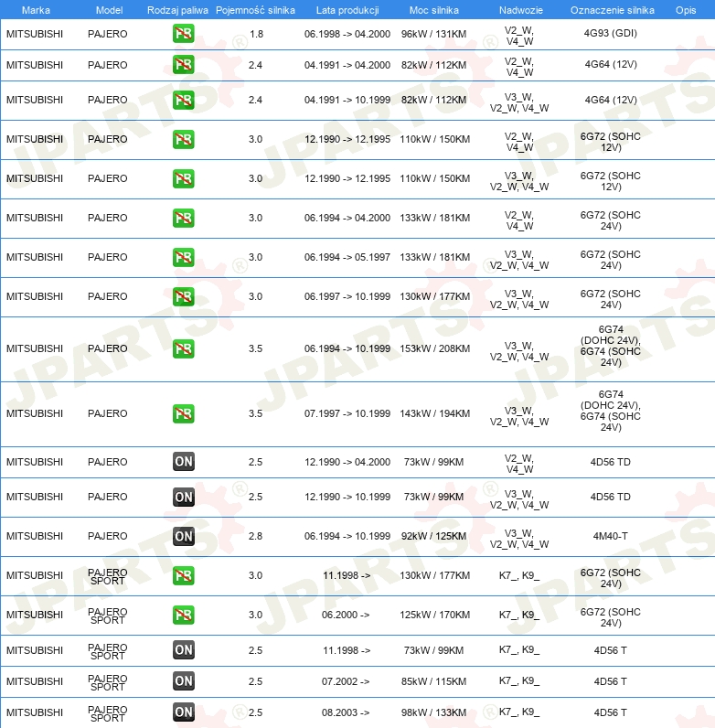Click petrol icon in 153kW / 208KM row
715x728 pixels.
coord(184,348)
